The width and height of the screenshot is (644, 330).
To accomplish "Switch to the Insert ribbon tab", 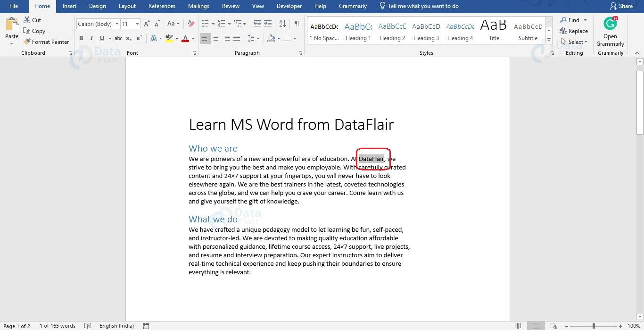I will pyautogui.click(x=69, y=6).
